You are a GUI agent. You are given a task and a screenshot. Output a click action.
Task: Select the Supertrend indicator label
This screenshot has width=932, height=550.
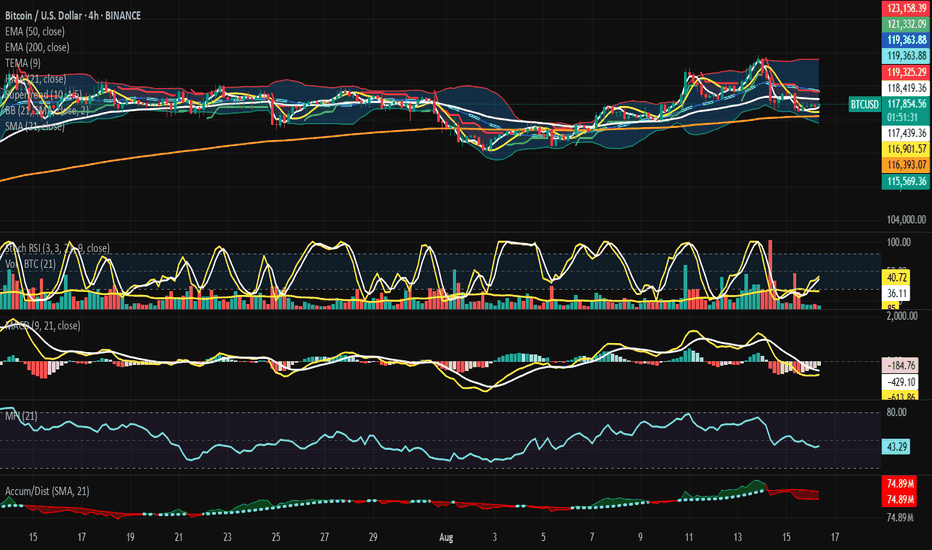tap(43, 95)
